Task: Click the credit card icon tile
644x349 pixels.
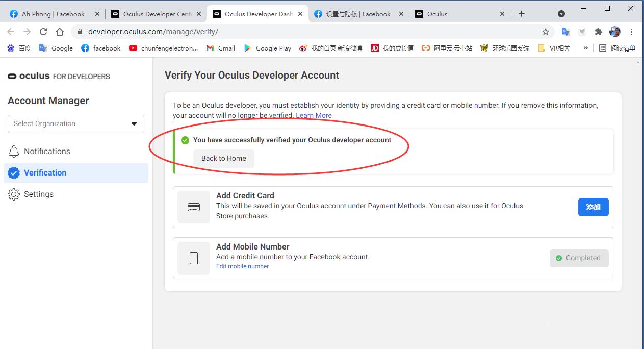Action: click(x=194, y=207)
